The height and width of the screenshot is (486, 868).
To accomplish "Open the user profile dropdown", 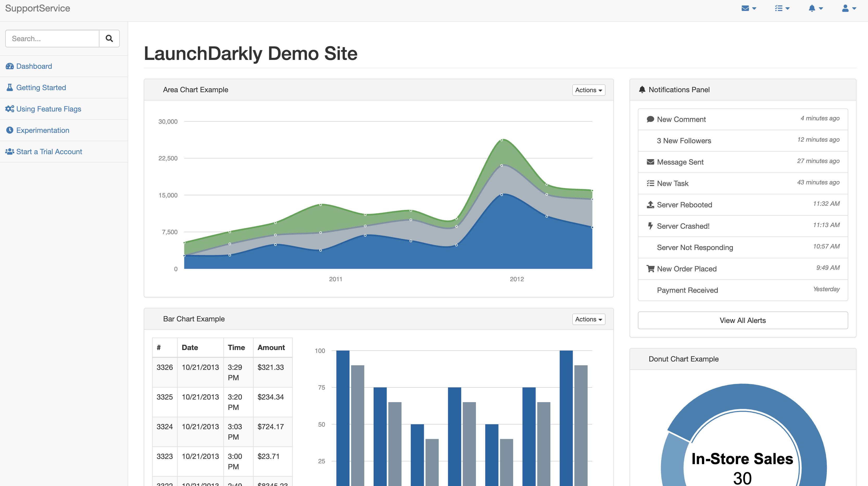I will 849,8.
